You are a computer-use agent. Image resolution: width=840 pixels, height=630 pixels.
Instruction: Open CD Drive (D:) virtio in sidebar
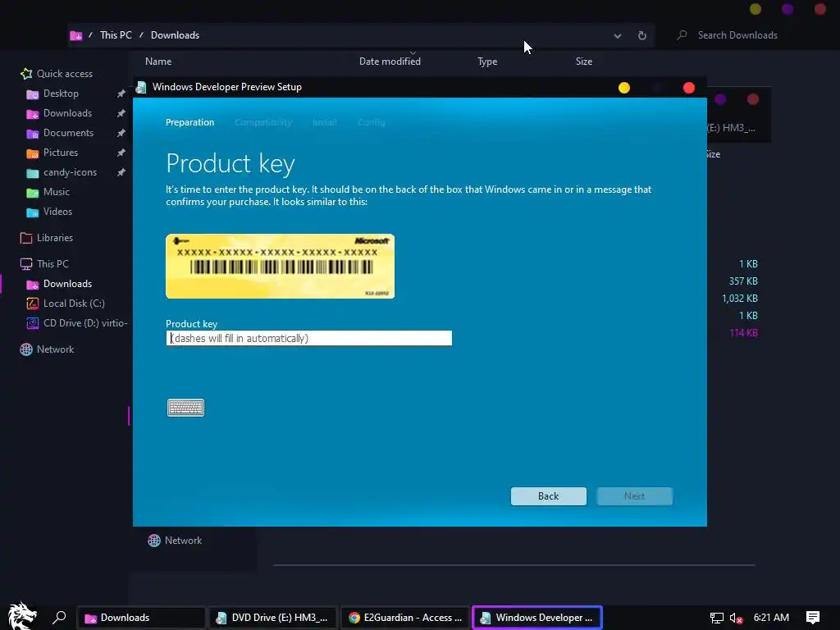click(85, 323)
